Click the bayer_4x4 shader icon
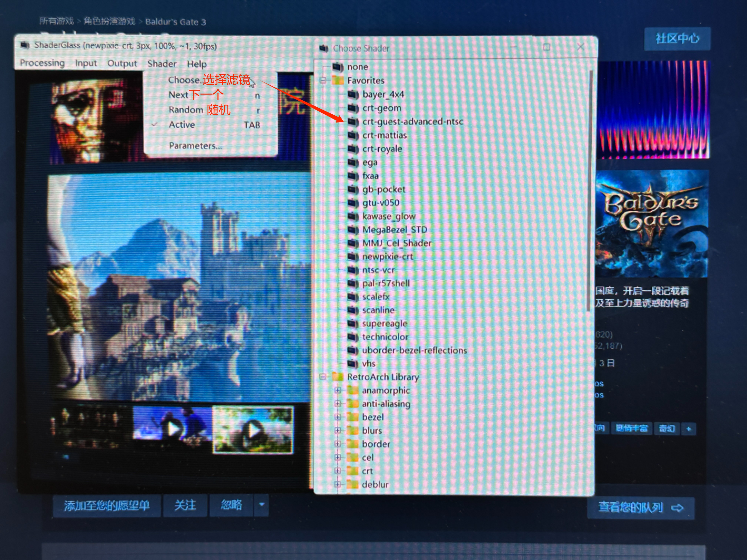This screenshot has height=560, width=747. 353,94
